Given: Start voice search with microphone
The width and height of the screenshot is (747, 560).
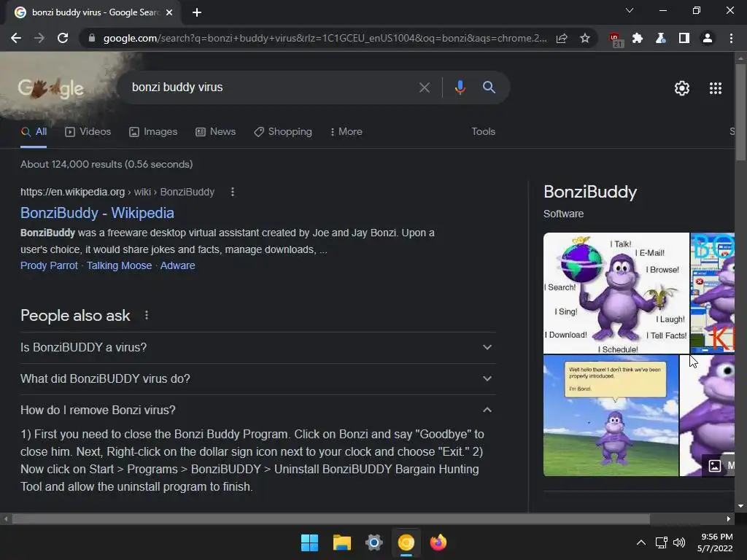Looking at the screenshot, I should click(460, 87).
